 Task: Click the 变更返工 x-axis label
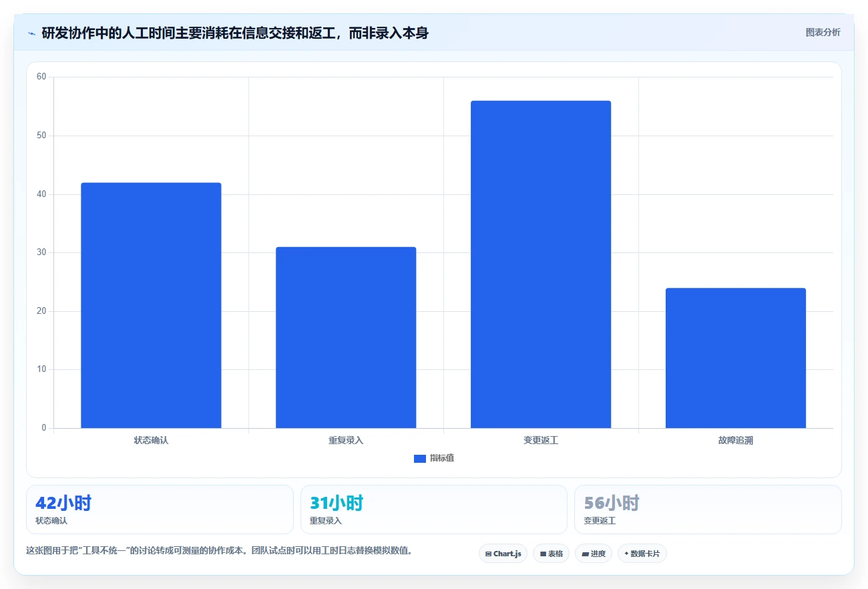tap(541, 440)
